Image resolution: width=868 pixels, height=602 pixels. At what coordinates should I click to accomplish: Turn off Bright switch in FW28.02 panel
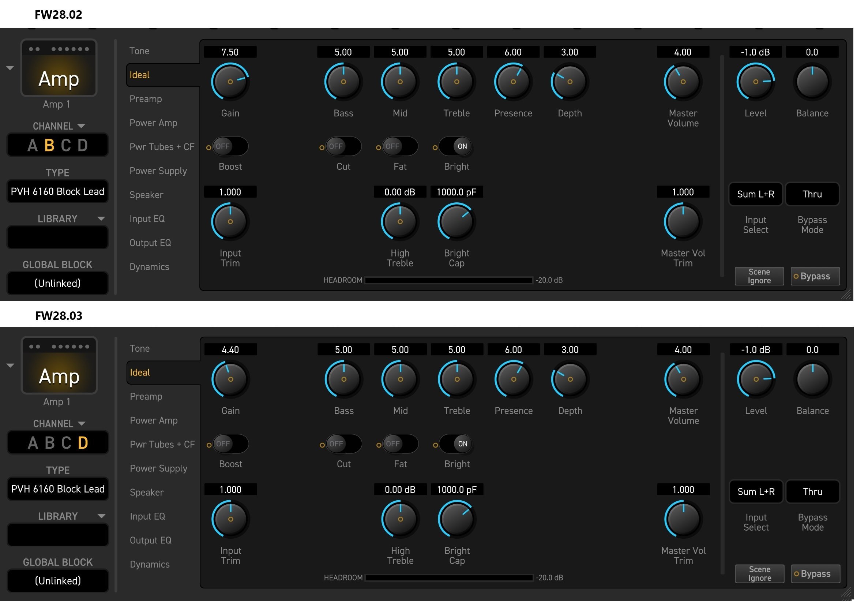coord(456,146)
